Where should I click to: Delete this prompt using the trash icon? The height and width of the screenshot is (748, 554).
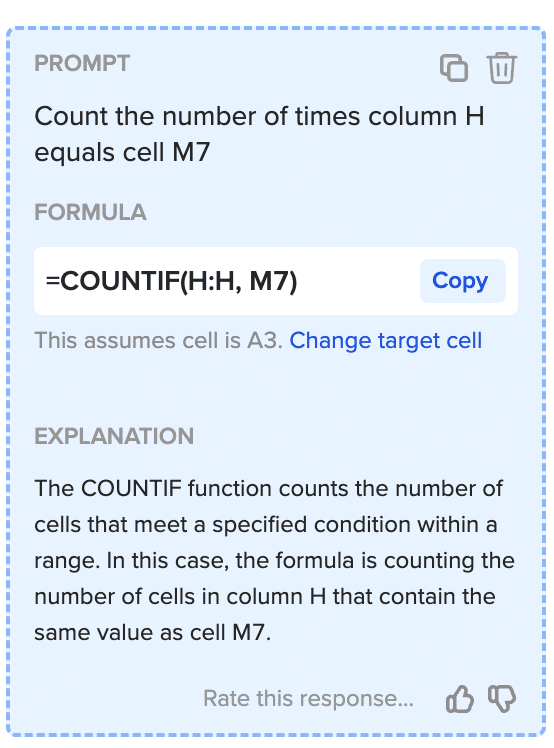click(x=501, y=68)
